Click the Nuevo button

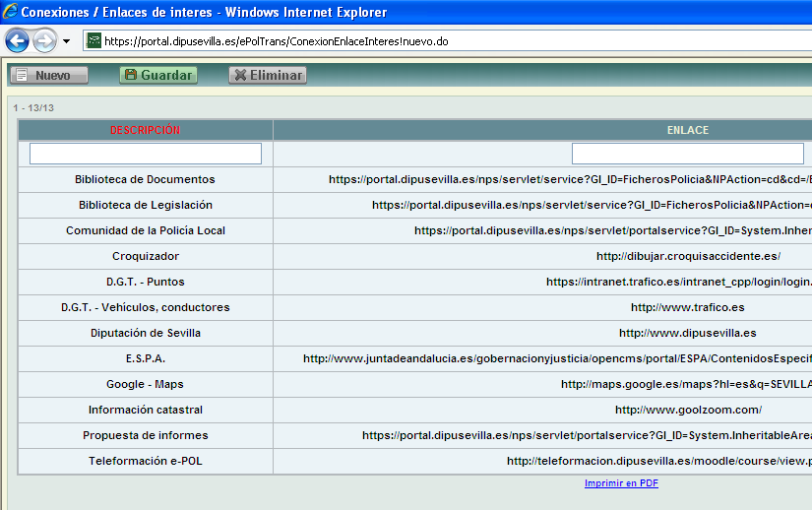pos(49,76)
